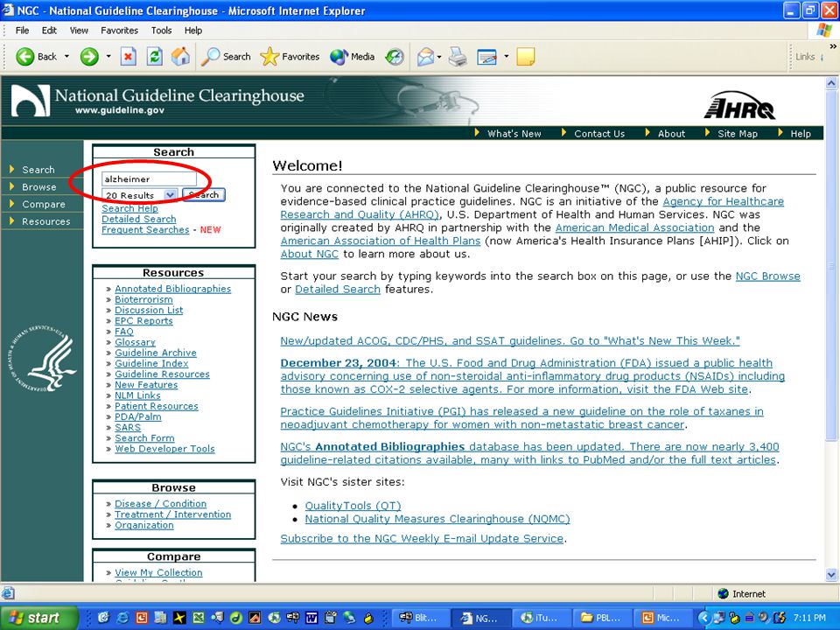Open the Web Developer Tools link
This screenshot has height=630, width=840.
(164, 449)
